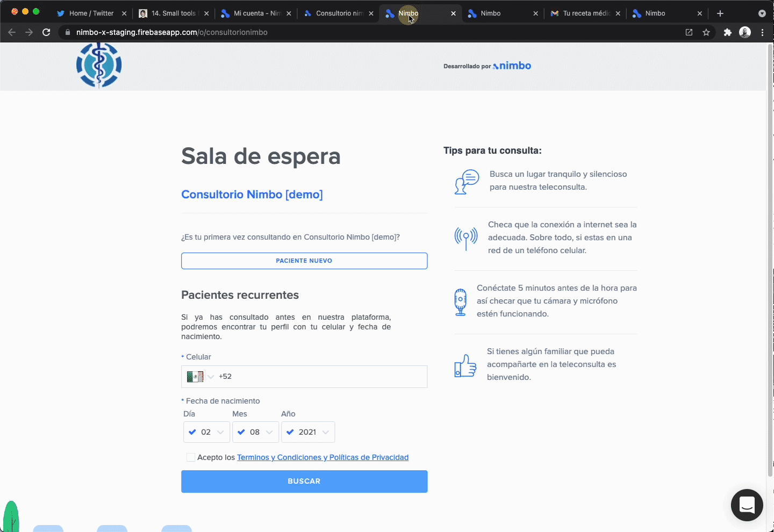The width and height of the screenshot is (774, 532).
Task: Open Chrome three-dot menu
Action: [x=763, y=32]
